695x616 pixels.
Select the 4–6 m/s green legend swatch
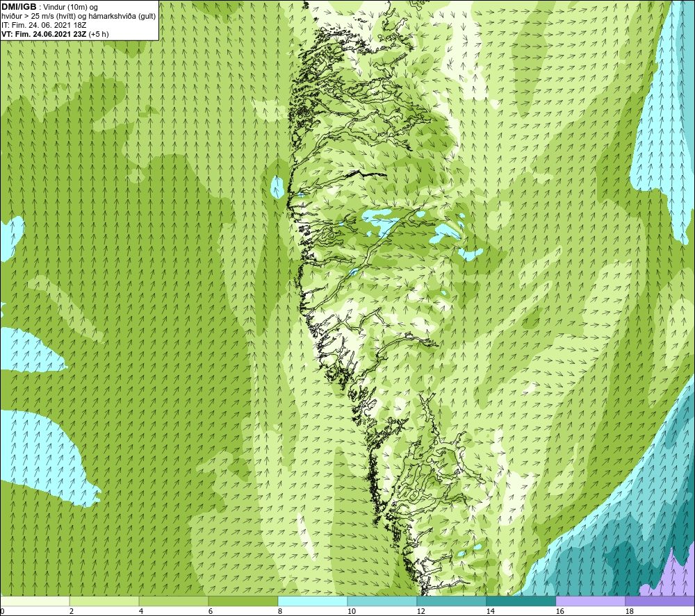pos(174,601)
